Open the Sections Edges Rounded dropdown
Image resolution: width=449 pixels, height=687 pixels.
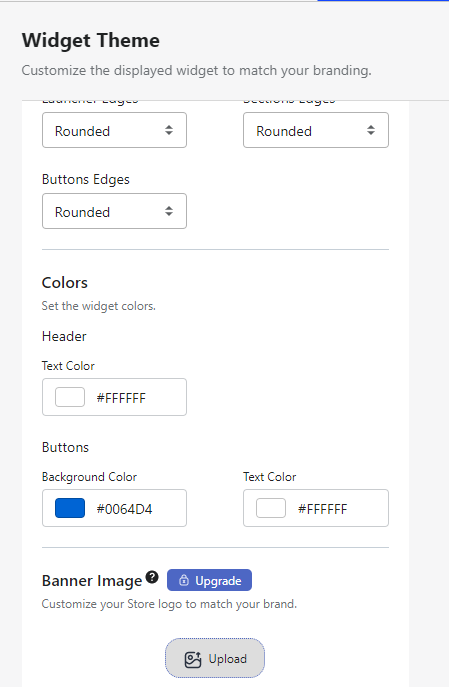coord(316,130)
